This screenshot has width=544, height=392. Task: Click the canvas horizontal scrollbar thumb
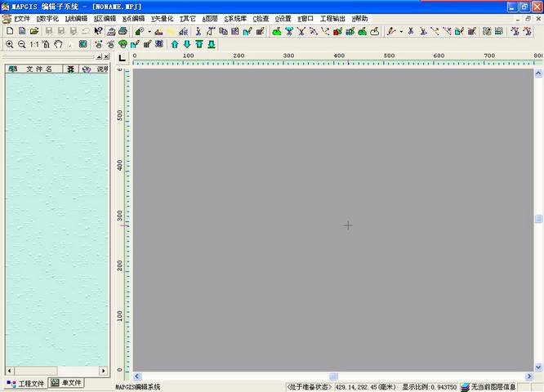(333, 376)
